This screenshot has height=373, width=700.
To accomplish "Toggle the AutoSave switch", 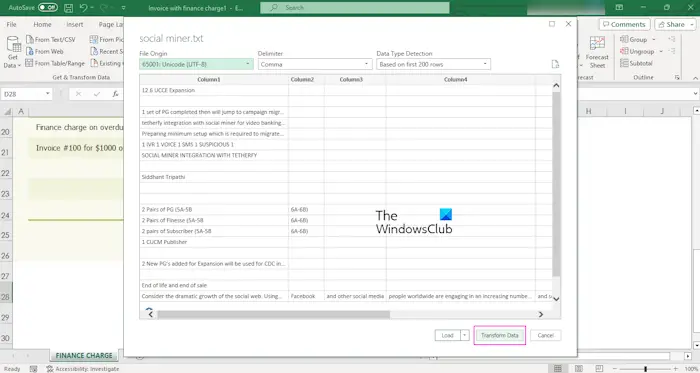I will (47, 8).
